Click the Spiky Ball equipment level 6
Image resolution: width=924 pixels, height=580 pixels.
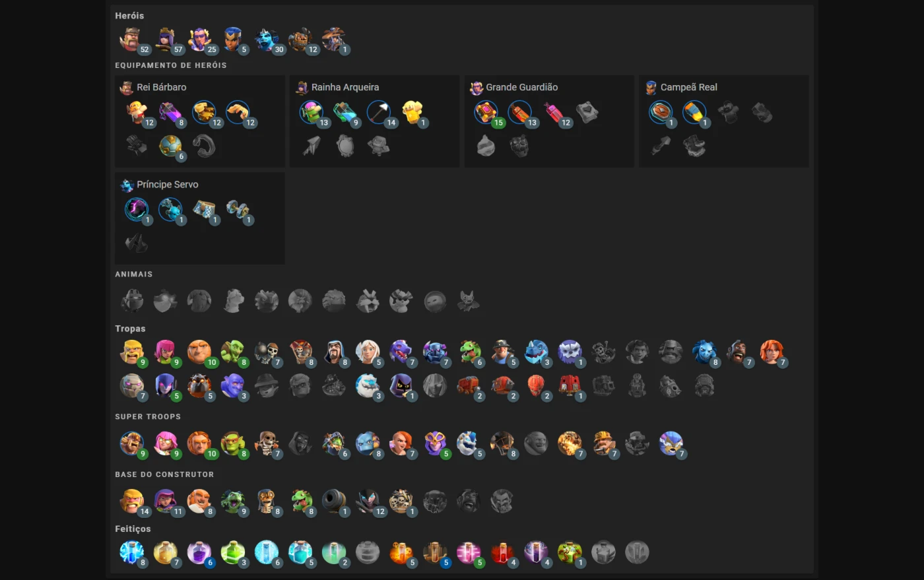pos(170,146)
